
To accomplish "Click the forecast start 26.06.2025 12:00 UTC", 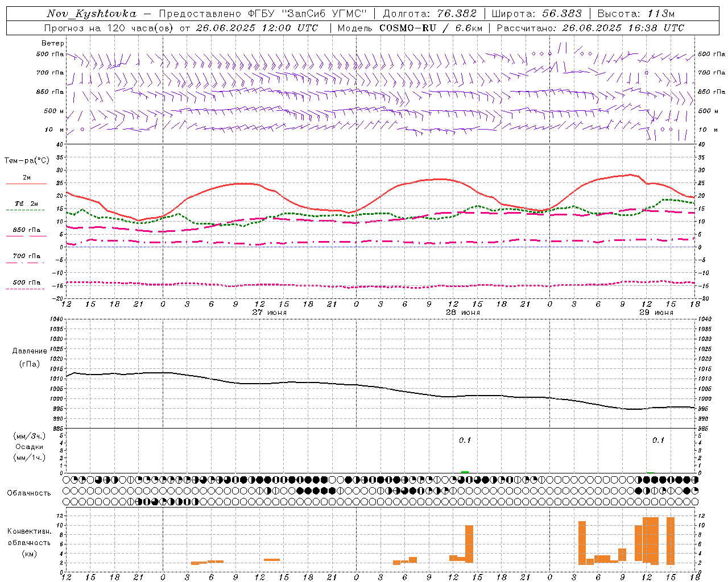I will click(257, 28).
